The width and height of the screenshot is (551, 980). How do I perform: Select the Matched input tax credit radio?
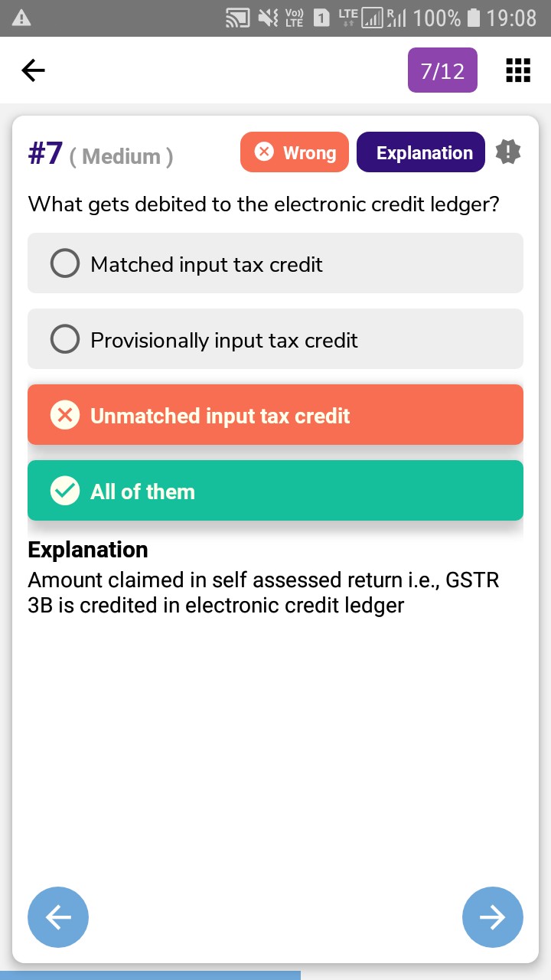coord(65,263)
